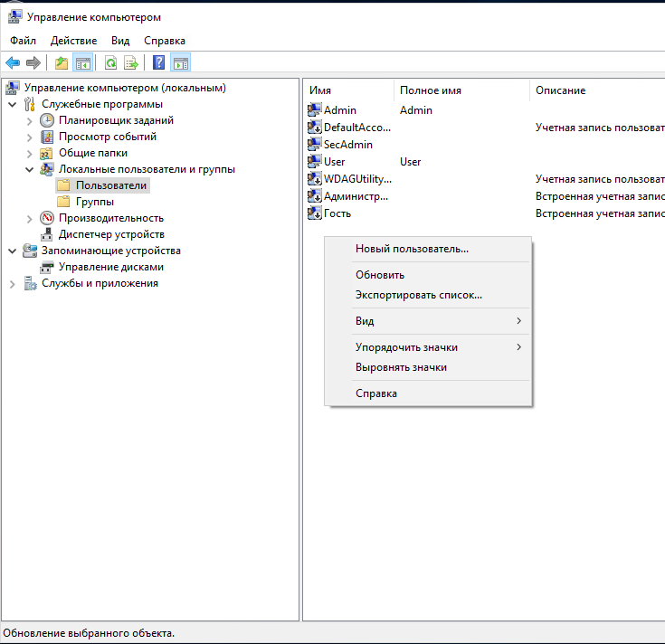Screen dimensions: 665x644
Task: Select the SecAdmin user account row
Action: [347, 145]
